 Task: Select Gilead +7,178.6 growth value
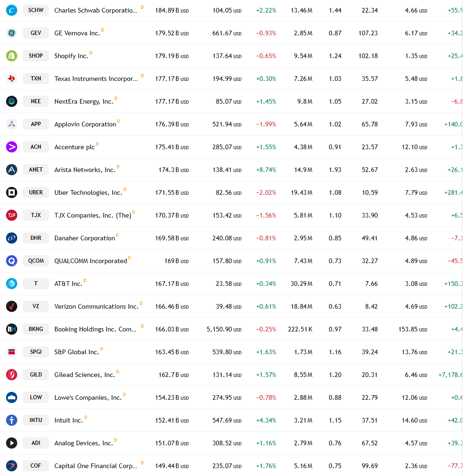tap(450, 375)
